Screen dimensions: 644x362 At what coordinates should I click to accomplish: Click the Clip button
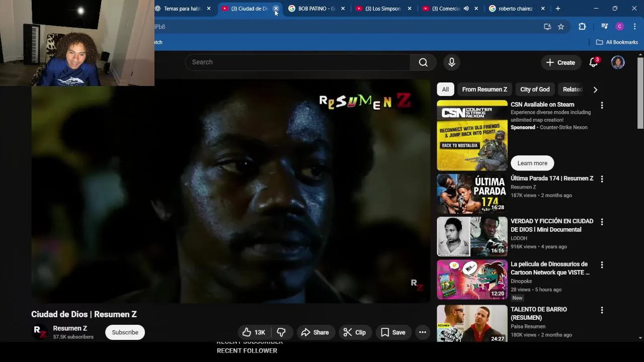point(355,332)
